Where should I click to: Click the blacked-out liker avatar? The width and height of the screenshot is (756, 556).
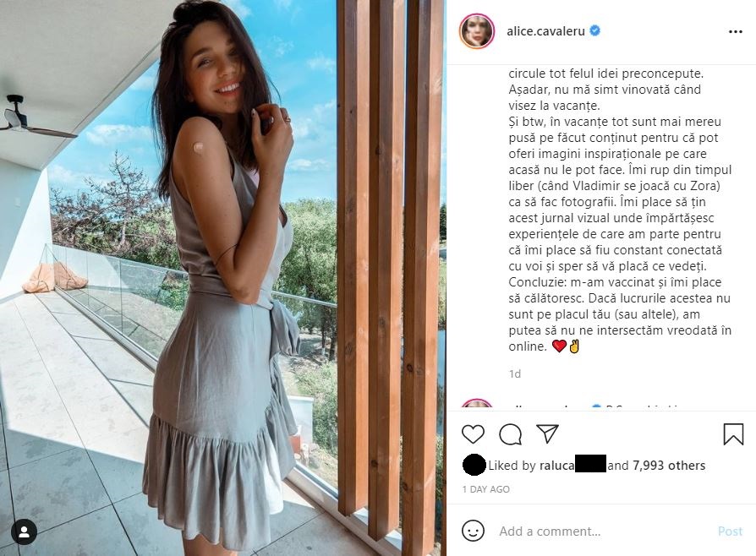(474, 465)
